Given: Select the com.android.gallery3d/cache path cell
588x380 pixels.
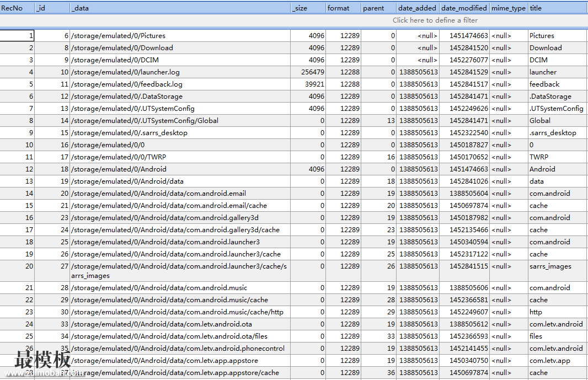Looking at the screenshot, I should pyautogui.click(x=180, y=229).
